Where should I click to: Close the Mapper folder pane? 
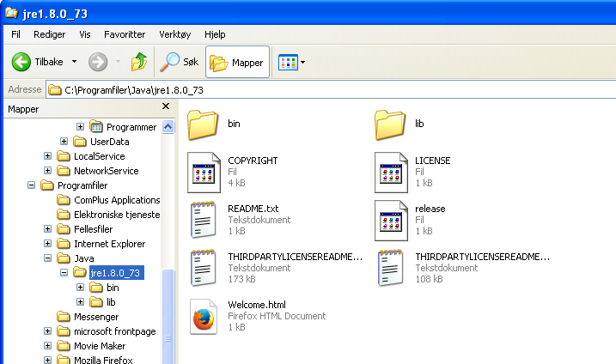pos(166,106)
